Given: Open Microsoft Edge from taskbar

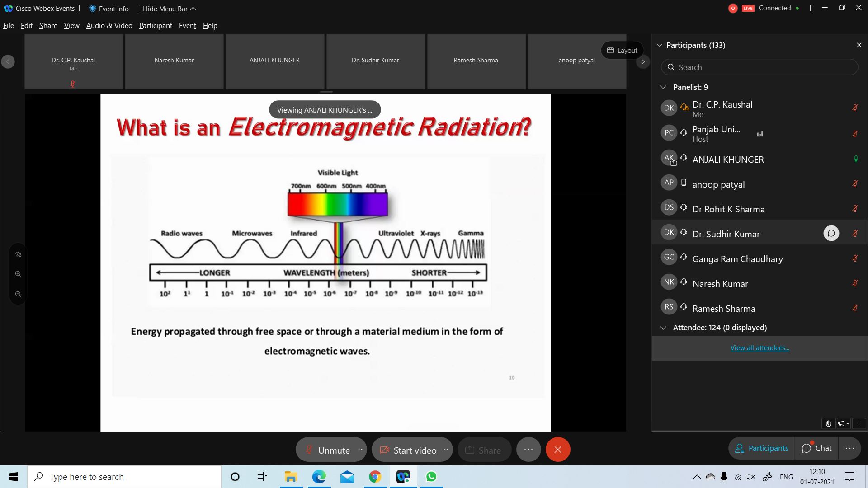Looking at the screenshot, I should click(x=319, y=477).
